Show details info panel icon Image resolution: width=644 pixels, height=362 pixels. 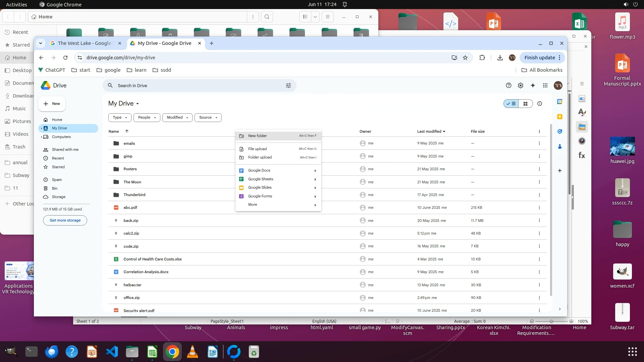click(540, 104)
